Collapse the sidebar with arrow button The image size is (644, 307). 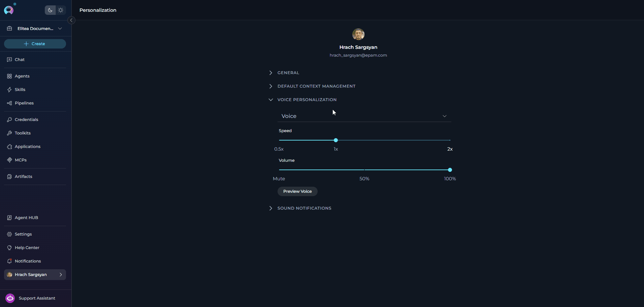(71, 20)
